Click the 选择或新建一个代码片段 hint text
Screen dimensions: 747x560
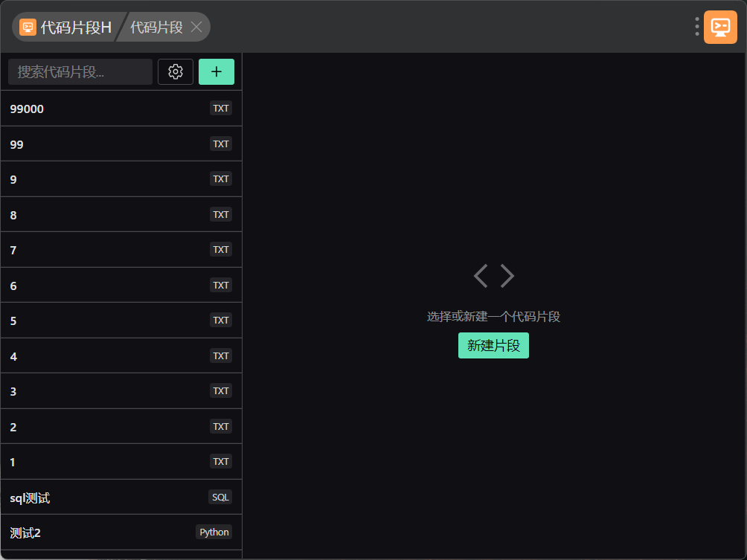pos(493,317)
